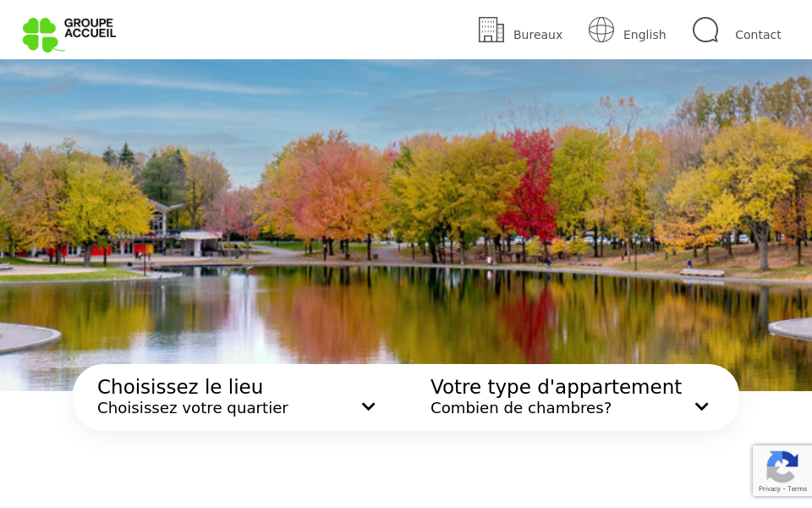The width and height of the screenshot is (812, 508).
Task: Click the speech bubble Contact icon
Action: tap(705, 30)
